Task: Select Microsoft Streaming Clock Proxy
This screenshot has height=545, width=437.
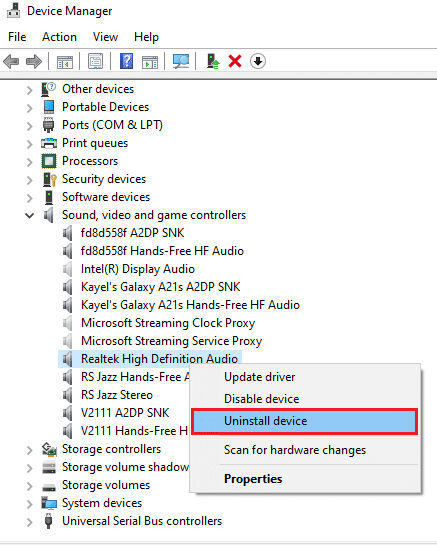Action: [168, 323]
